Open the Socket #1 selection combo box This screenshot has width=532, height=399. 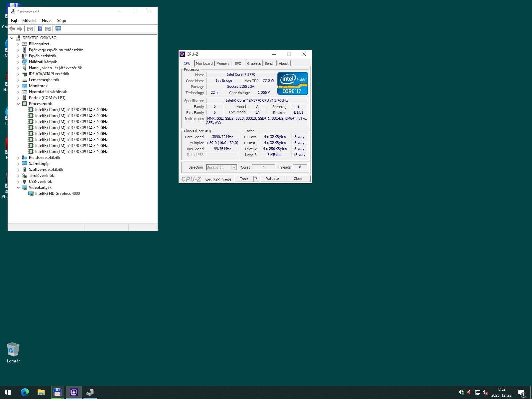pyautogui.click(x=221, y=168)
